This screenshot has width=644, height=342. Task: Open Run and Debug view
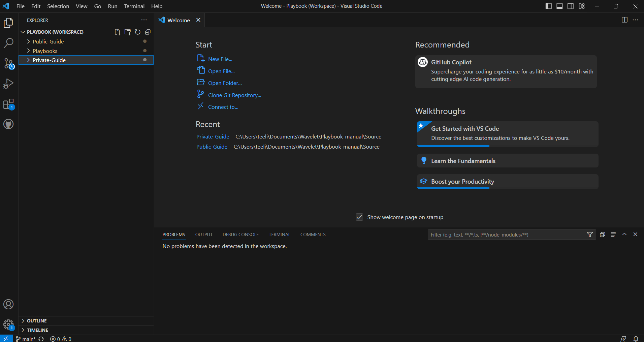(8, 84)
